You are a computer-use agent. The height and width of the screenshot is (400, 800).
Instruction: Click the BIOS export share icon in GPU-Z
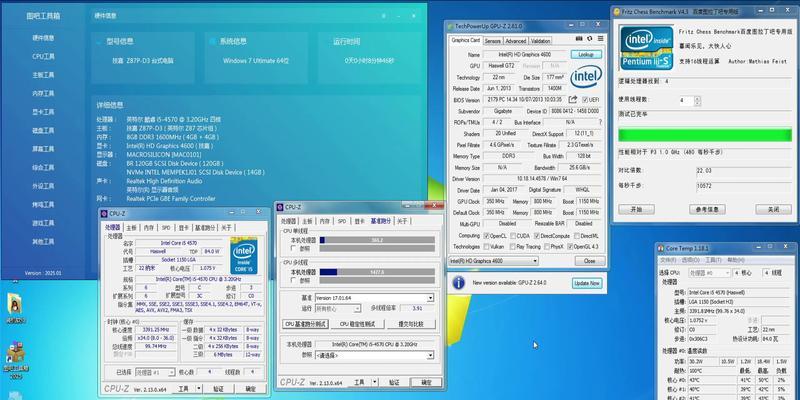573,99
